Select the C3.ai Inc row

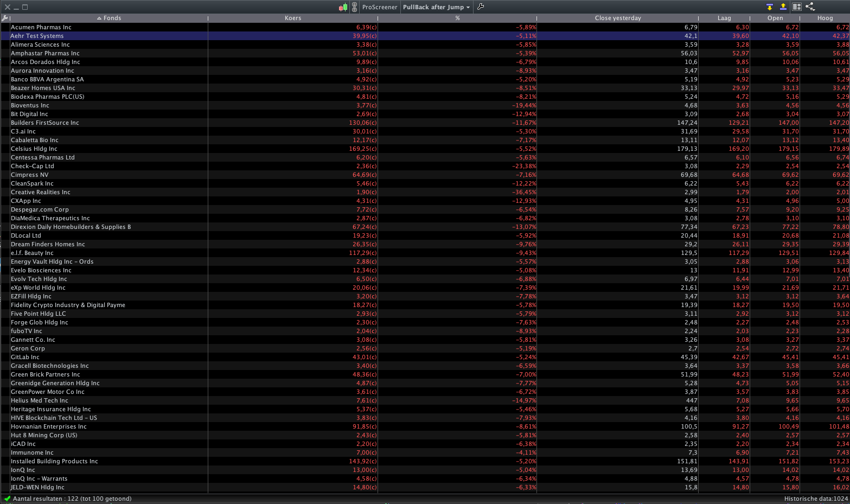coord(425,131)
